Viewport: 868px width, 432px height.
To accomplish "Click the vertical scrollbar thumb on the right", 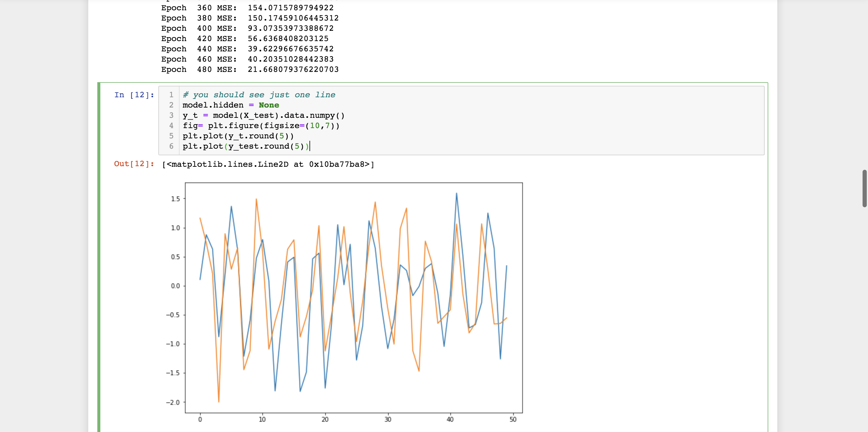I will [x=864, y=189].
